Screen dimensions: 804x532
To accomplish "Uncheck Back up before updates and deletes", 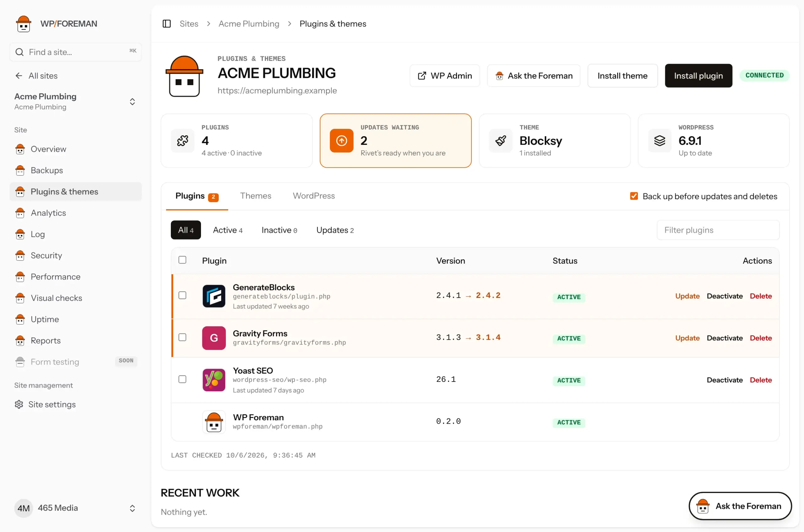I will 634,196.
